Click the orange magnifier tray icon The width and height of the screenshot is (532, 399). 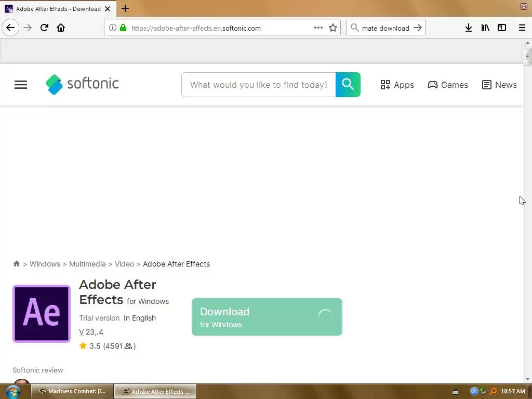[494, 391]
